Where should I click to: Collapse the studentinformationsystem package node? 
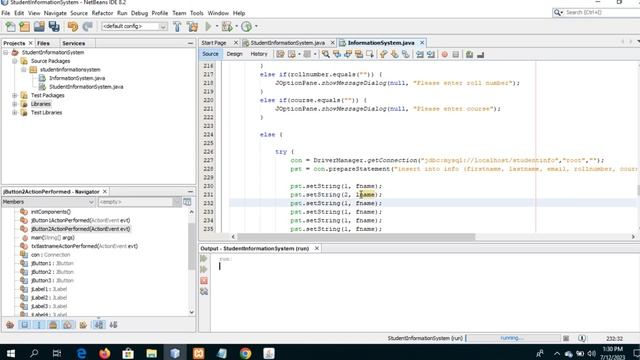pos(24,69)
